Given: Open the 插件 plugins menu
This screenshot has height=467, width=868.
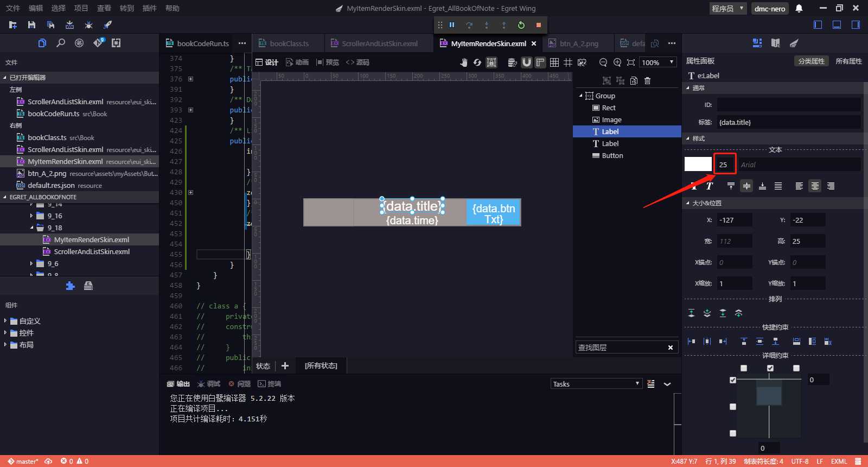Looking at the screenshot, I should [x=149, y=8].
